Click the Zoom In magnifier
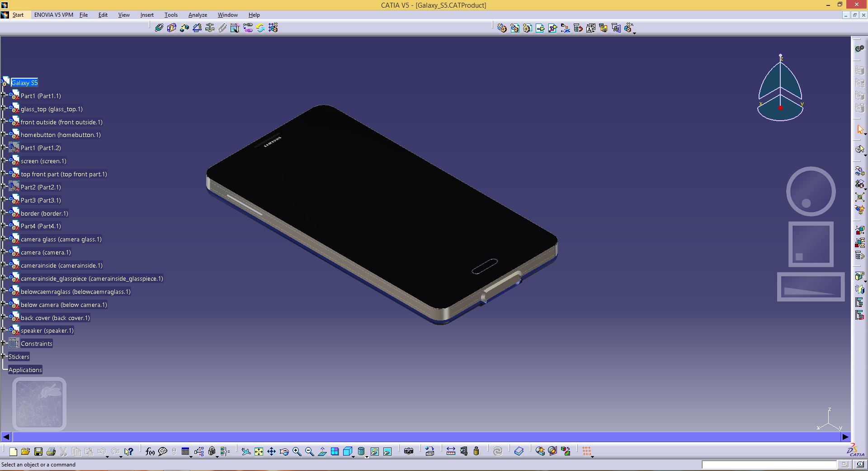The height and width of the screenshot is (471, 868). point(297,451)
